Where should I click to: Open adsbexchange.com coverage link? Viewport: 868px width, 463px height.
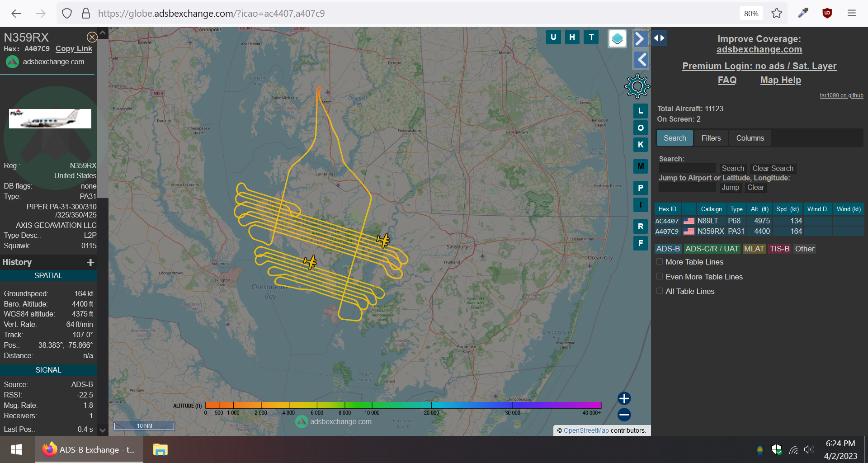(x=759, y=50)
